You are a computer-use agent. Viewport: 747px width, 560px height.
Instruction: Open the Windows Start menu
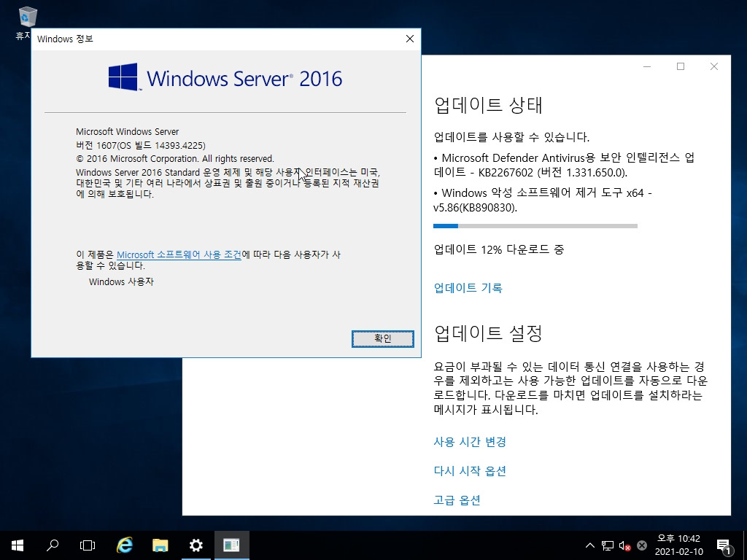(18, 545)
